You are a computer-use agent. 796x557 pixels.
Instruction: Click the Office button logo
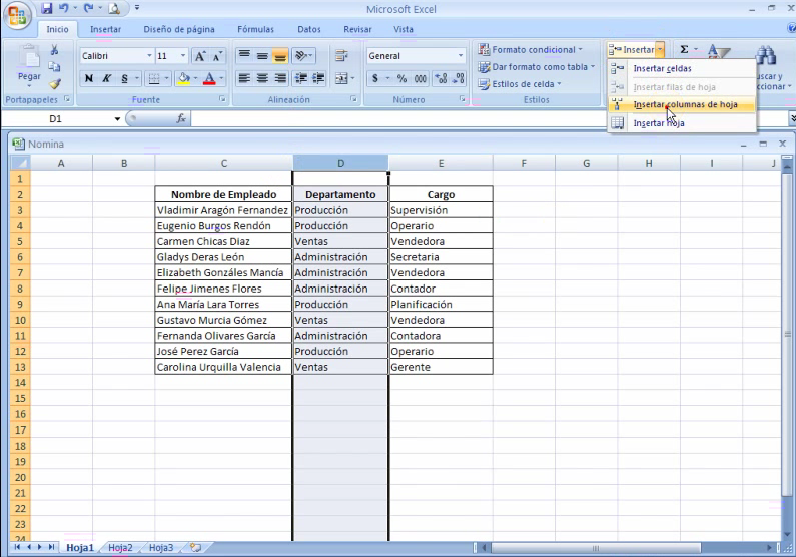[18, 17]
